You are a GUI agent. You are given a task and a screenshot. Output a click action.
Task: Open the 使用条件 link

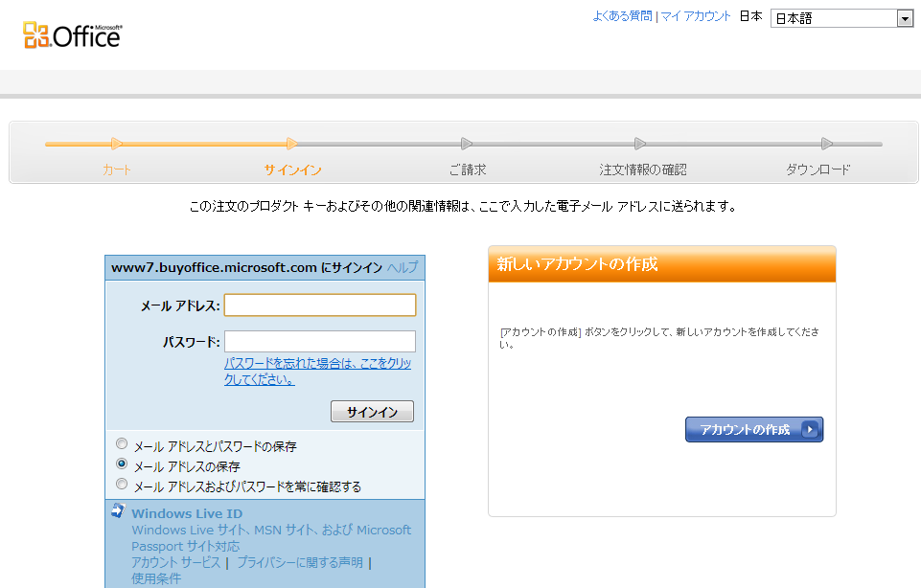(156, 578)
